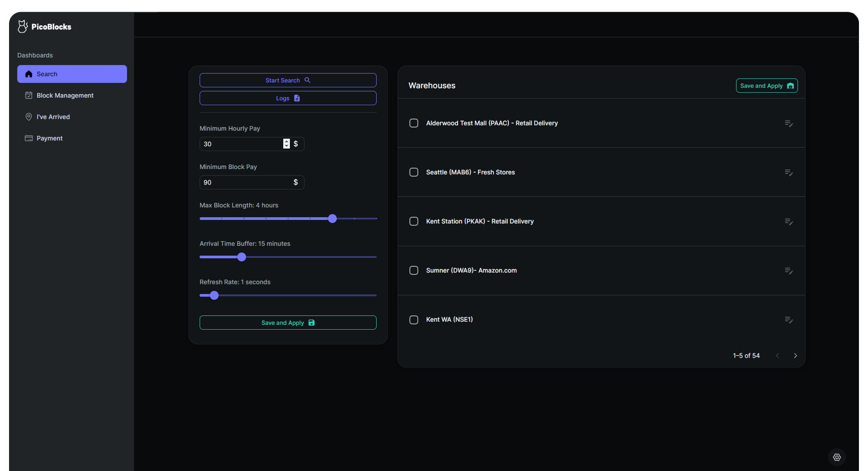Tick the Sumner (DWA9) Amazon.com checkbox

coord(414,270)
